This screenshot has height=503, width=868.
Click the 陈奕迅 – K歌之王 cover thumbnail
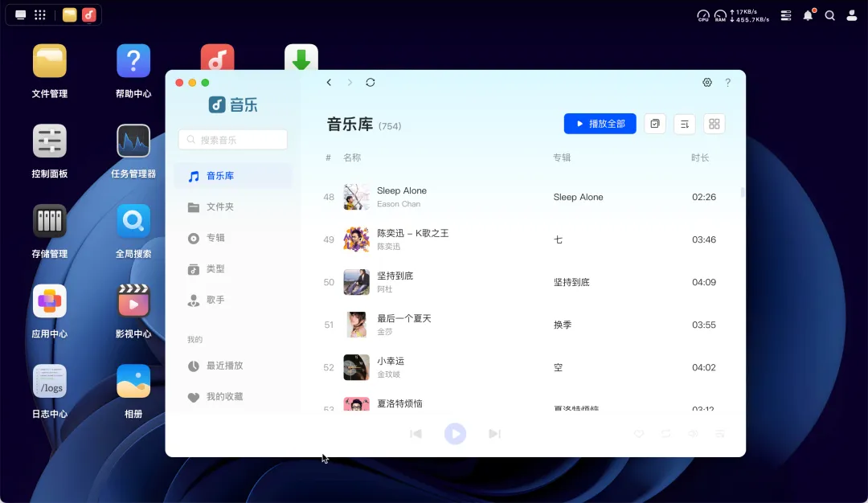(357, 239)
